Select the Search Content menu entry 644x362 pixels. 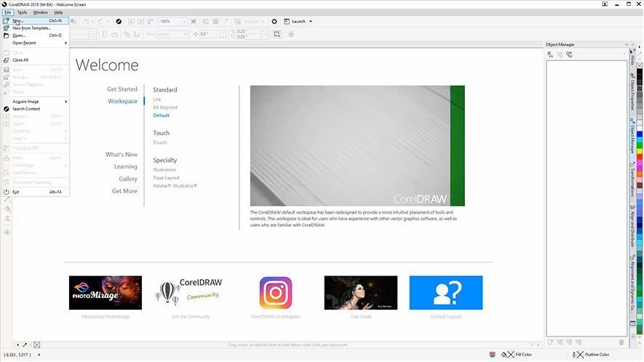[x=26, y=109]
